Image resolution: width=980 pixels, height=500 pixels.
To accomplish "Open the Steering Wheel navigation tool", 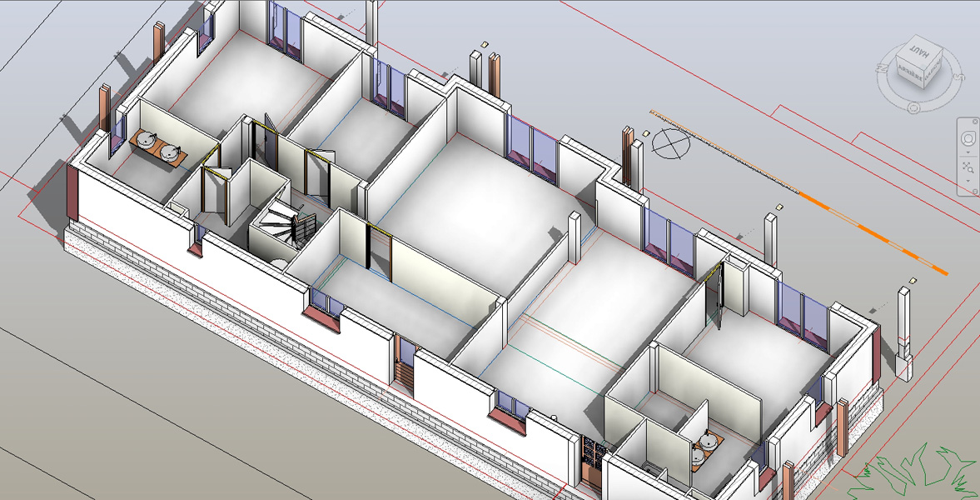I will click(x=968, y=137).
